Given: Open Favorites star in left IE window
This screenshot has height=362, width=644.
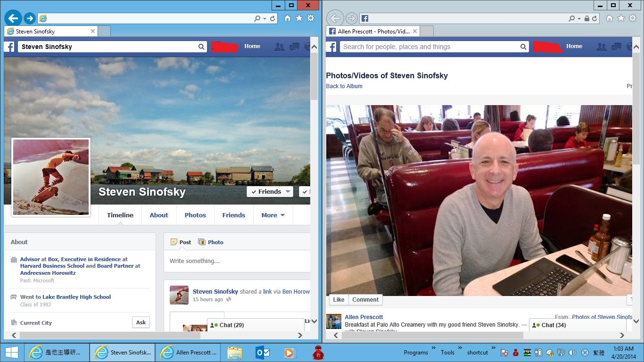Looking at the screenshot, I should pos(299,18).
